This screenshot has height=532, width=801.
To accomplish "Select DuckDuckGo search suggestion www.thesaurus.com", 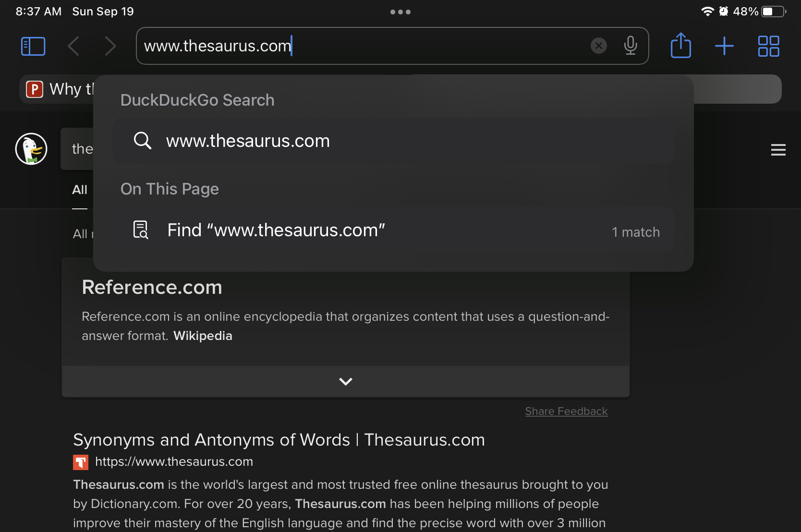I will coord(393,141).
